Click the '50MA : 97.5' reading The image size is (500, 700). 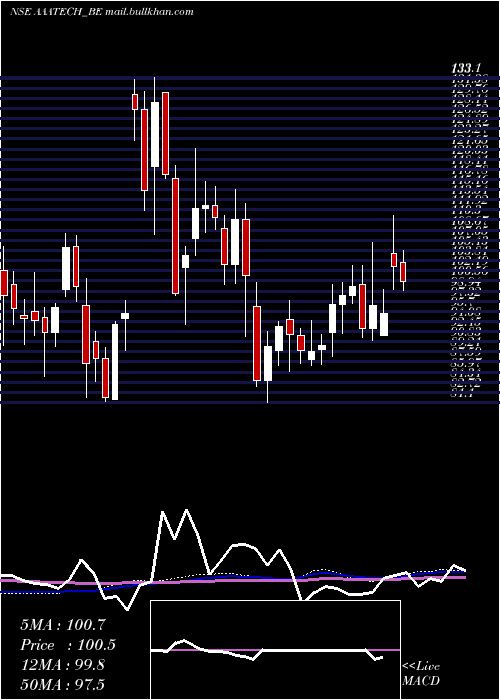pyautogui.click(x=62, y=684)
